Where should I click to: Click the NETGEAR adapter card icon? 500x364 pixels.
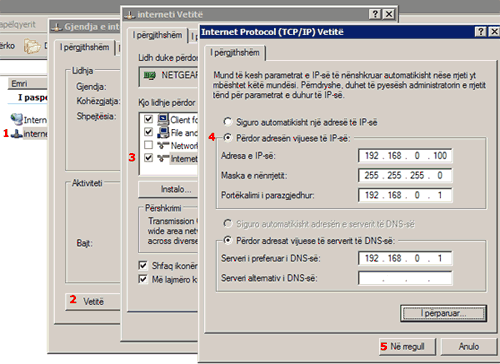pos(150,75)
